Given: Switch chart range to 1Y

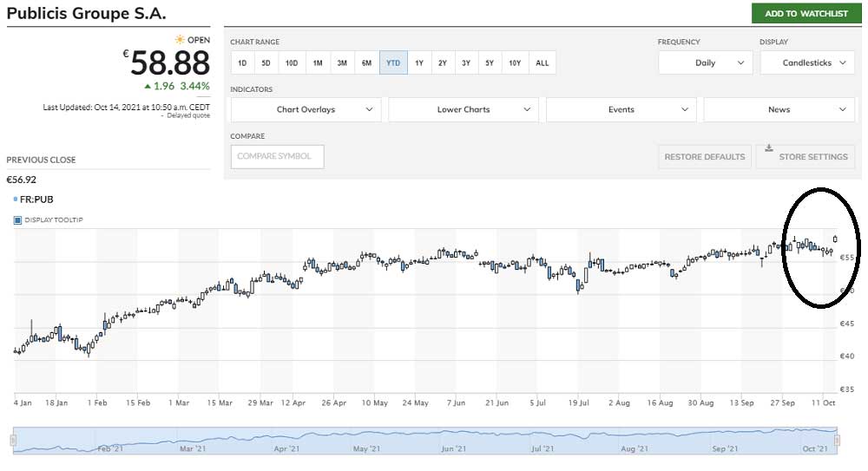Looking at the screenshot, I should click(419, 63).
